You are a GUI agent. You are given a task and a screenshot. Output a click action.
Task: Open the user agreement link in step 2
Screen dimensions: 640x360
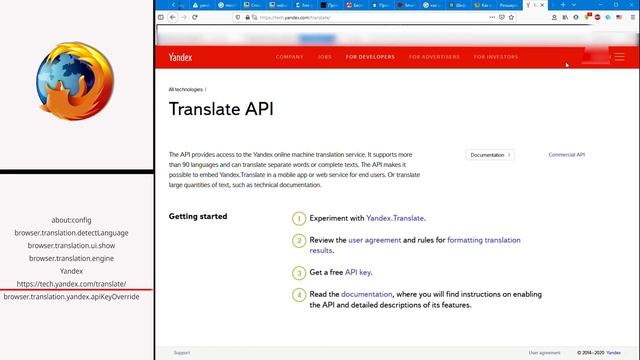click(375, 240)
